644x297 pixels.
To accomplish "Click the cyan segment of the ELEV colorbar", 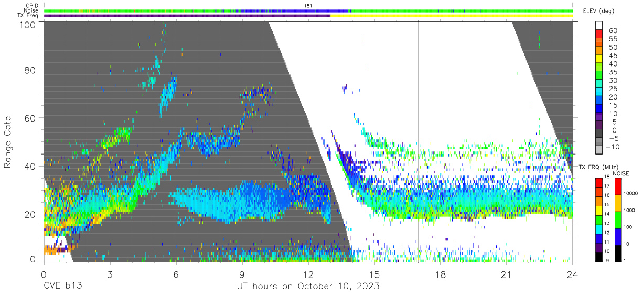I will point(600,92).
